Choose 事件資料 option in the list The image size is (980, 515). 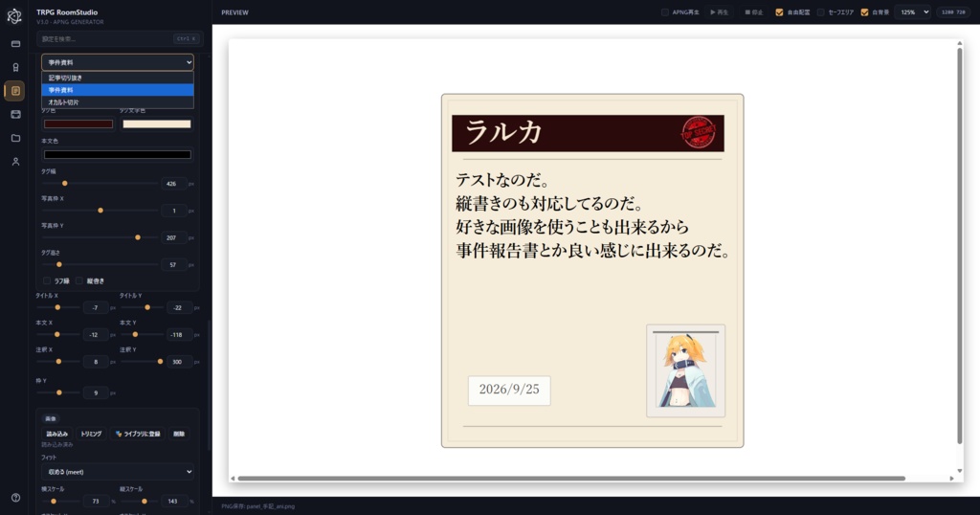pyautogui.click(x=118, y=90)
